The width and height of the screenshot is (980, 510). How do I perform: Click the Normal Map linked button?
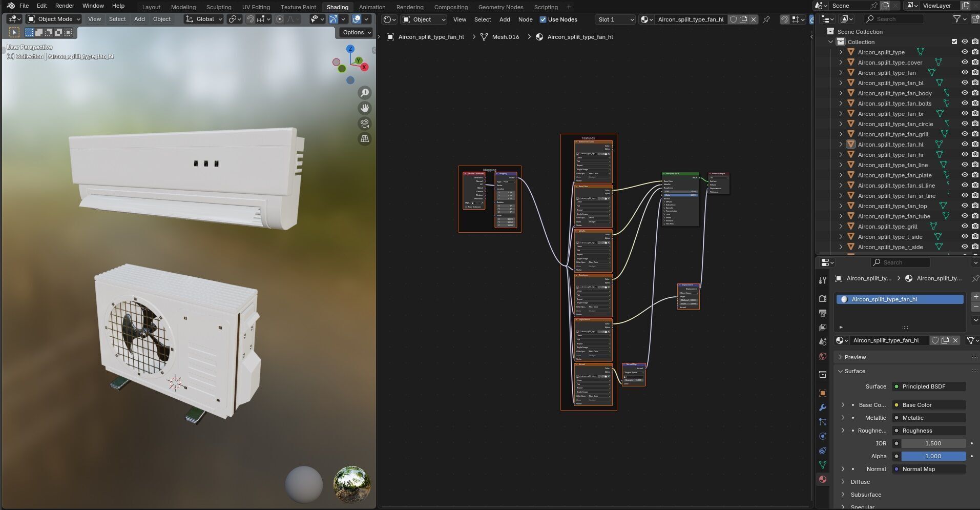coord(929,469)
